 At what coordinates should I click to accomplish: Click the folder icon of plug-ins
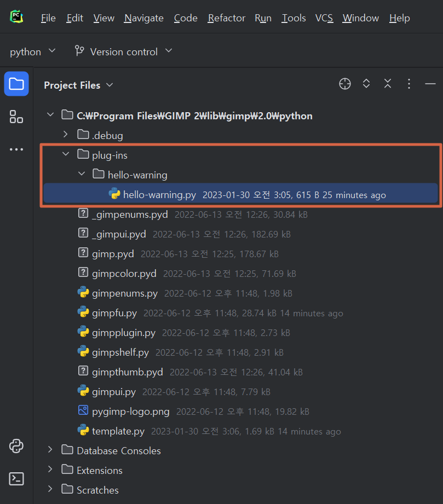pos(83,154)
